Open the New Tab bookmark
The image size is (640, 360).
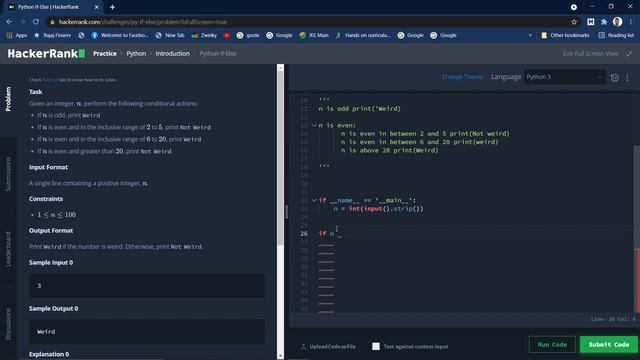tap(170, 36)
